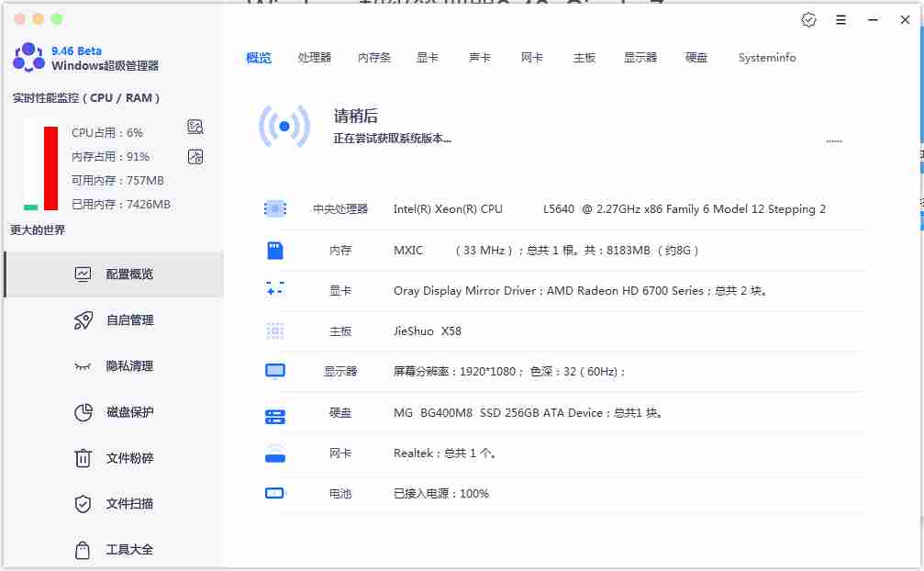This screenshot has width=924, height=571.
Task: Click the dots next to status message
Action: [834, 141]
